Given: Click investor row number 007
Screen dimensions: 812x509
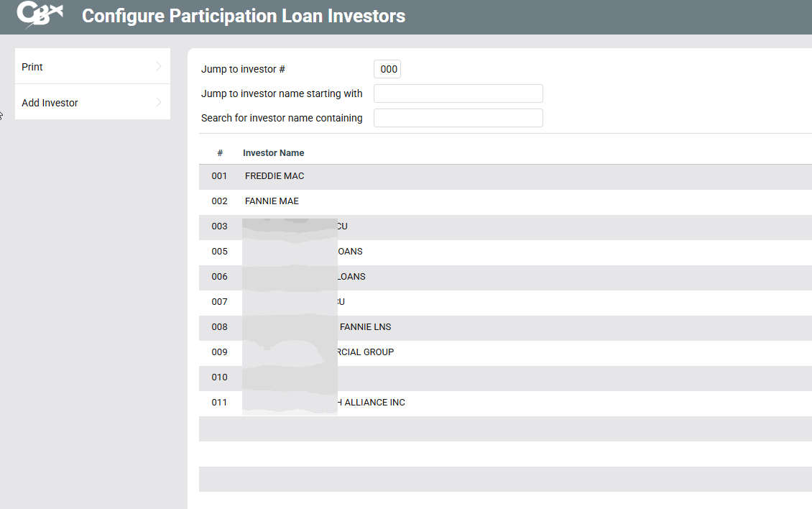Looking at the screenshot, I should (x=219, y=302).
